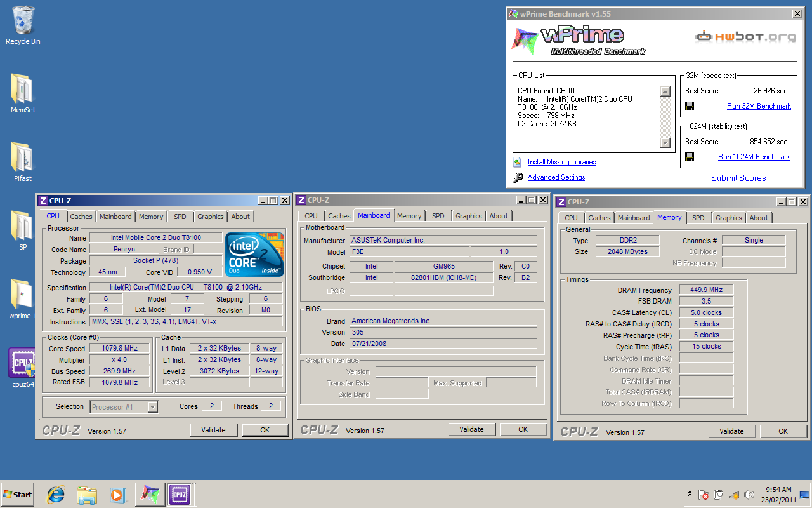Screen dimensions: 812x508
Task: Click CPU List scrollbar up arrow
Action: tap(665, 91)
